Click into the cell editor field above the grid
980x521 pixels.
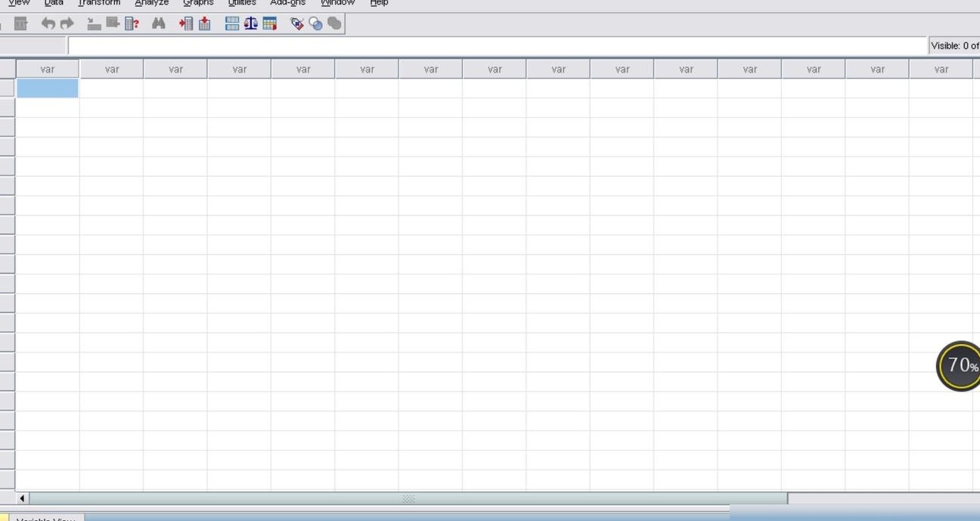coord(497,46)
